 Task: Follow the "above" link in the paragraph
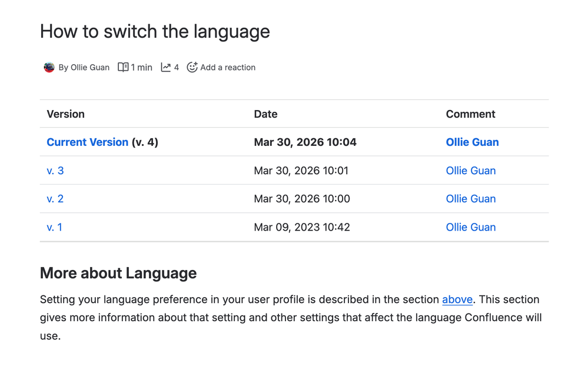tap(457, 299)
